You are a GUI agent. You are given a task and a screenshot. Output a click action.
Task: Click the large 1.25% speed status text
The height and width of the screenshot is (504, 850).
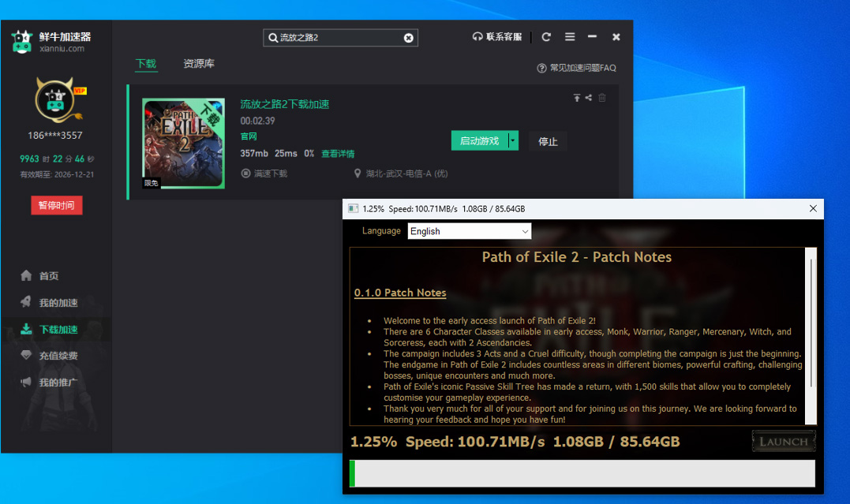(x=515, y=442)
